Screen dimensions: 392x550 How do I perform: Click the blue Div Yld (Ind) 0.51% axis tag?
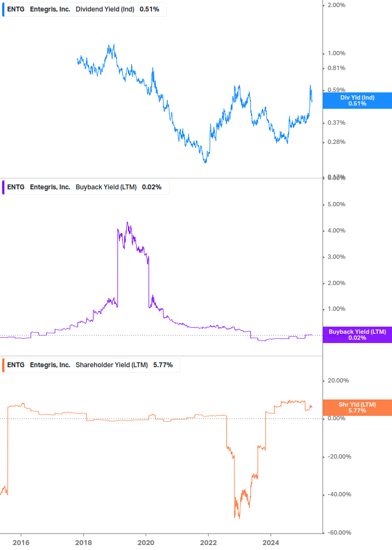point(358,100)
